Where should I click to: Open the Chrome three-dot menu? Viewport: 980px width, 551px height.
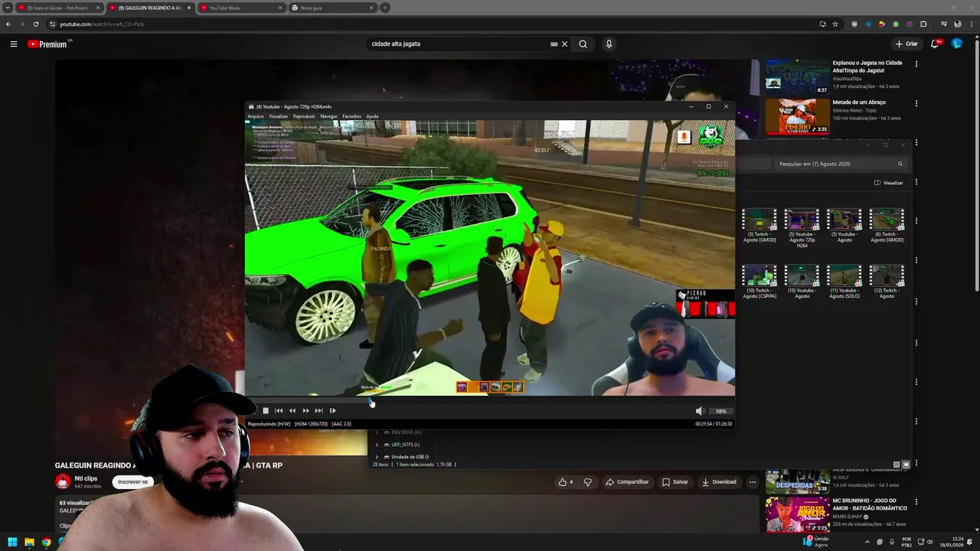(x=970, y=24)
